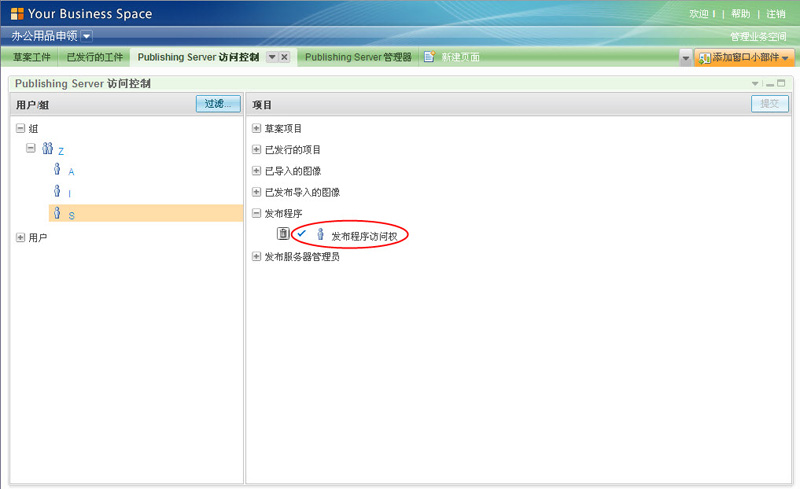The image size is (800, 489).
Task: Click the group icon beside Z
Action: point(47,148)
